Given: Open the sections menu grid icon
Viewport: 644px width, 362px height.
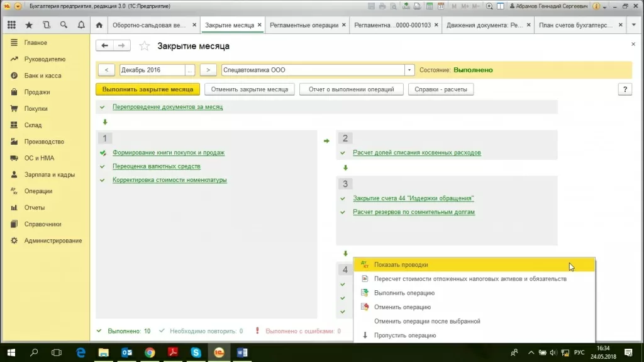Looking at the screenshot, I should coord(11,25).
